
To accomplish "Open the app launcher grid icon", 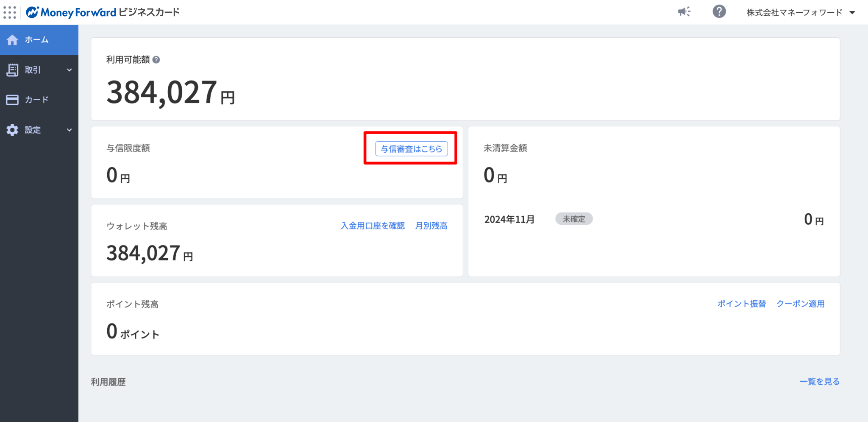I will (x=9, y=12).
